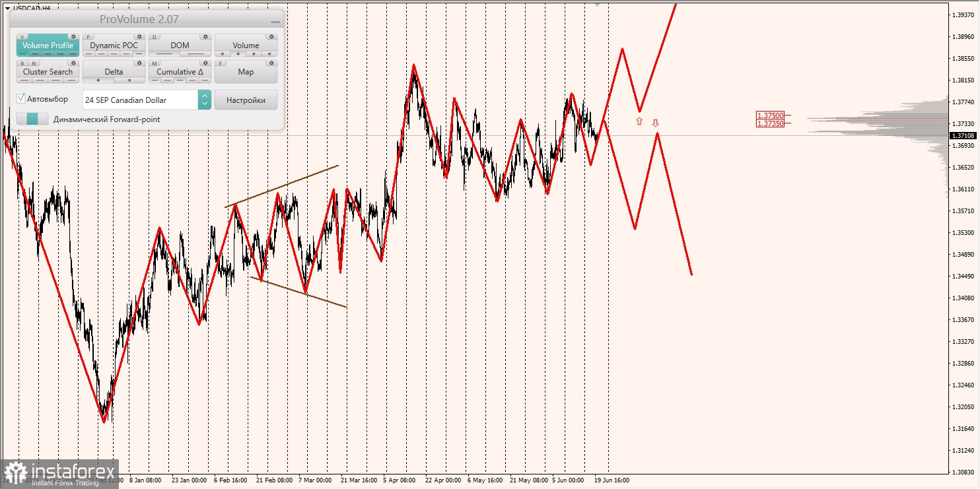Toggle the Автовыбор checkbox
Image resolution: width=980 pixels, height=489 pixels.
[21, 98]
